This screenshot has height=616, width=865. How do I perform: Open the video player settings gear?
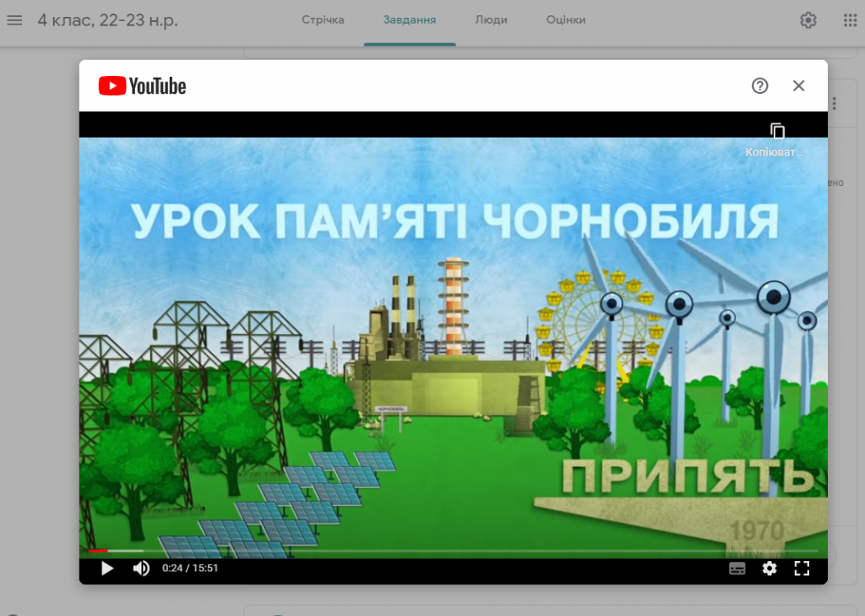point(769,569)
